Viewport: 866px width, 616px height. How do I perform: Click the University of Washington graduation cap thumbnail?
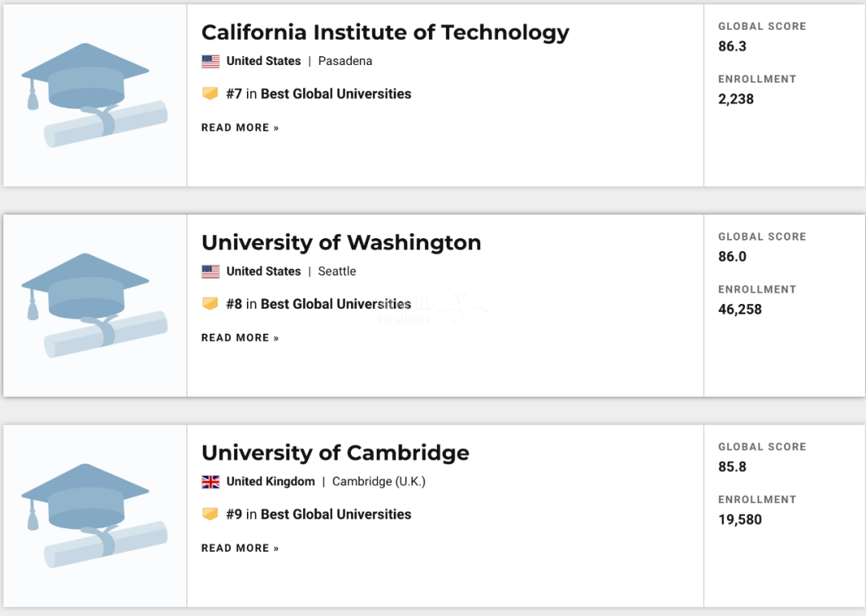95,306
